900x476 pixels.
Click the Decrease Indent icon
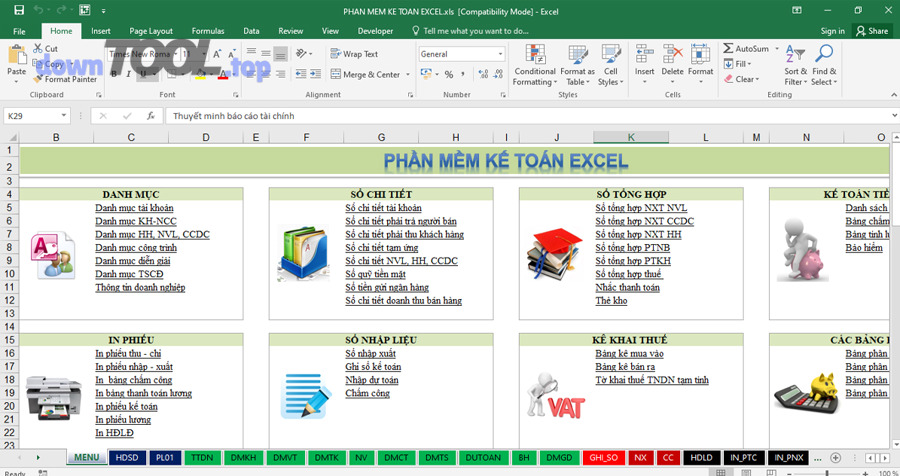301,74
